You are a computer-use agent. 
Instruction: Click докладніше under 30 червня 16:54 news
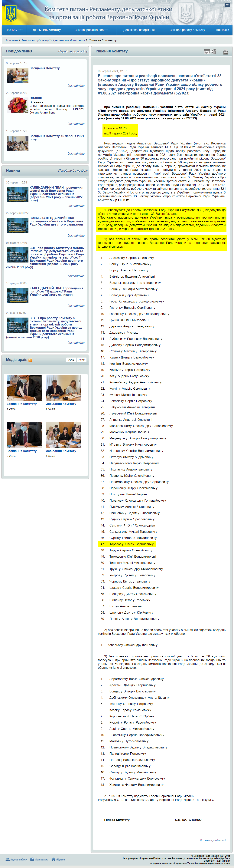coord(76,206)
